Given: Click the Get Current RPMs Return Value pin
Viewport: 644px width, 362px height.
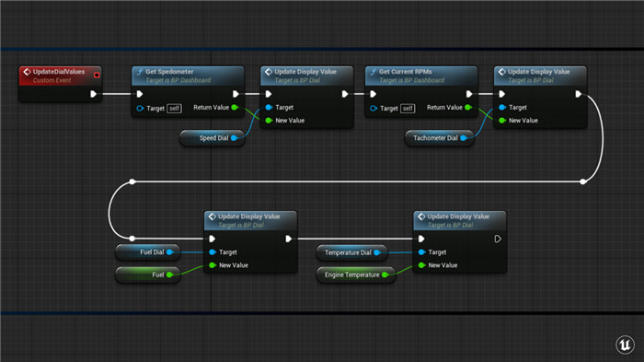Looking at the screenshot, I should [468, 108].
